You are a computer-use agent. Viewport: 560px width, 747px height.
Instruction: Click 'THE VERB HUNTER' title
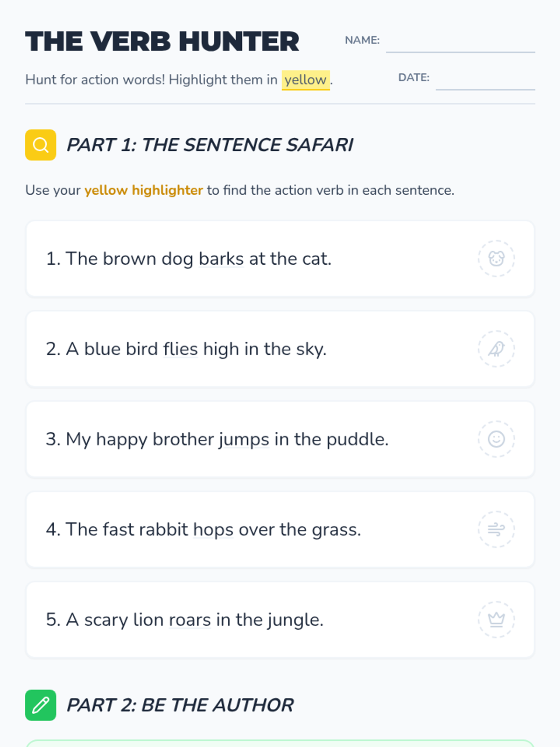[x=162, y=42]
